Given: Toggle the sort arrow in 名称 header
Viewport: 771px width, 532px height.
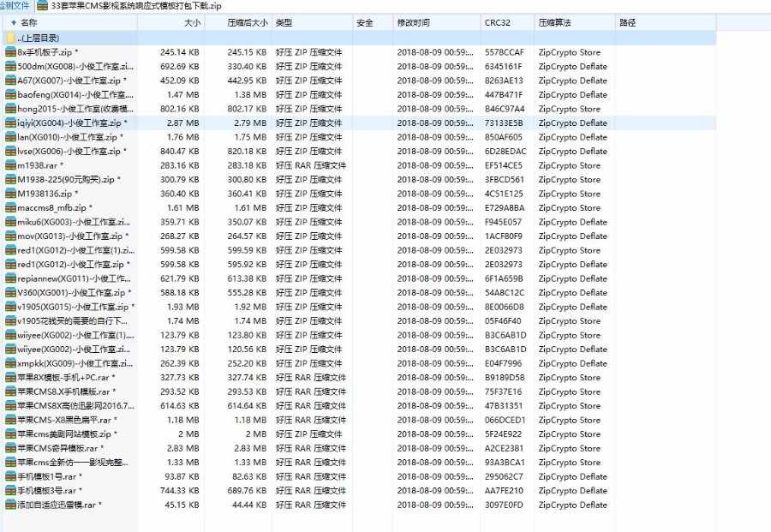Looking at the screenshot, I should coord(13,22).
